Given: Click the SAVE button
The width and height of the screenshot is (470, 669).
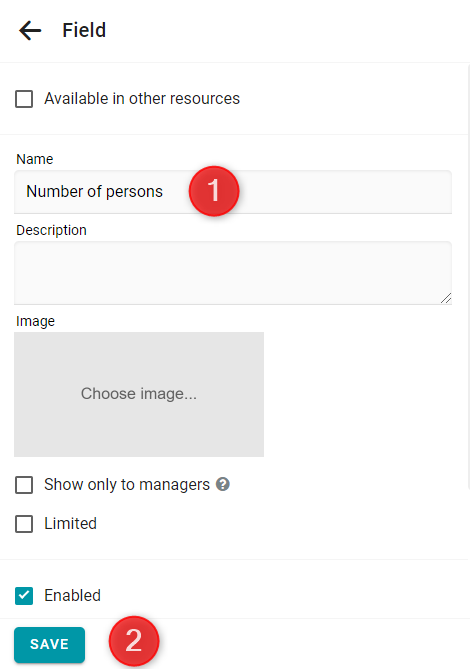Looking at the screenshot, I should point(49,644).
